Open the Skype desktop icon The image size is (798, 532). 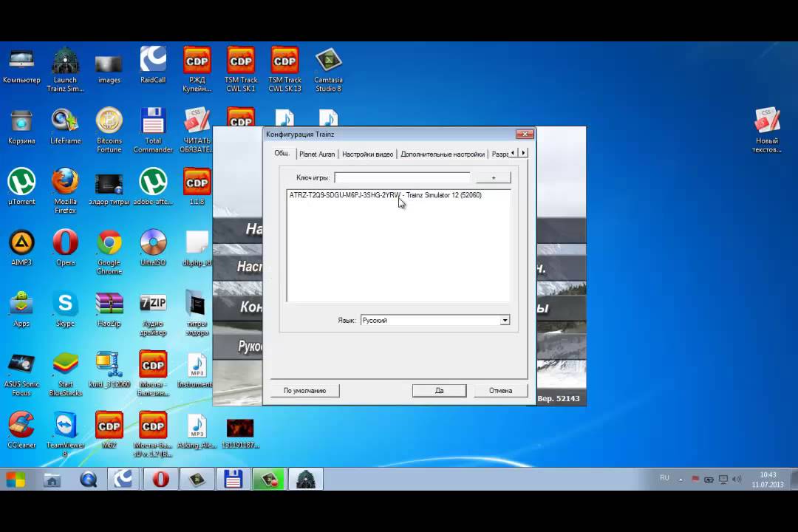(65, 309)
